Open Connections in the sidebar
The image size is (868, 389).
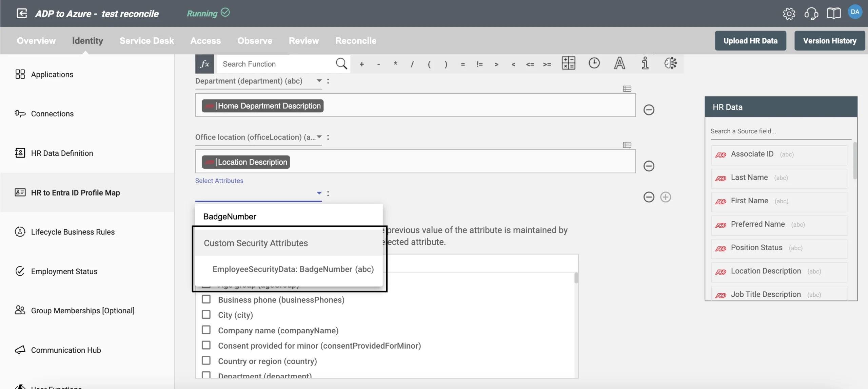pos(87,114)
